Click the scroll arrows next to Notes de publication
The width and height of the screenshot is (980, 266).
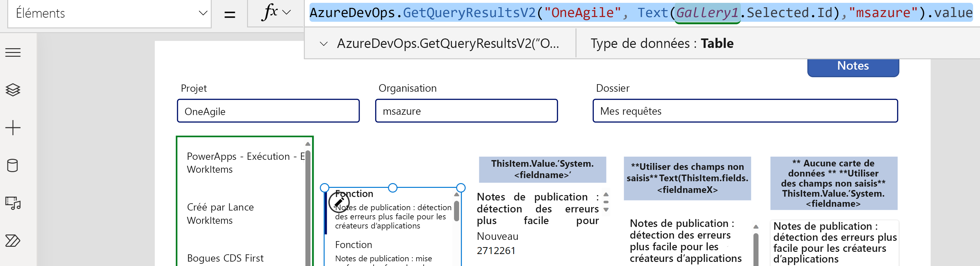[x=606, y=202]
